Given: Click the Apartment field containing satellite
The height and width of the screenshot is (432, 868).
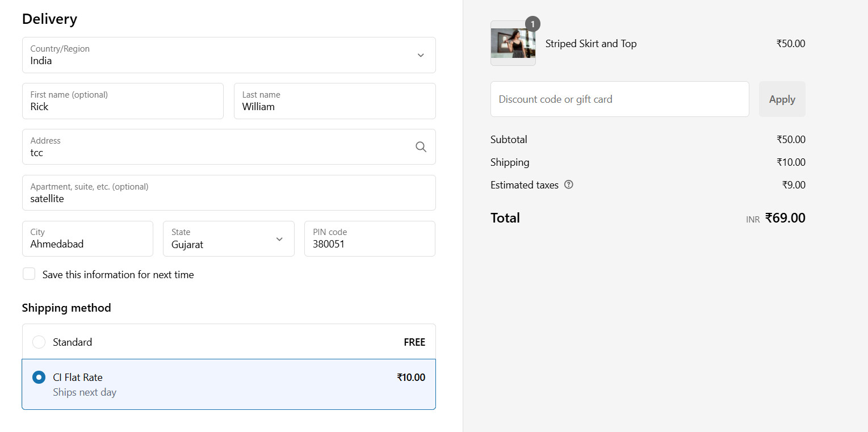Looking at the screenshot, I should (x=229, y=192).
